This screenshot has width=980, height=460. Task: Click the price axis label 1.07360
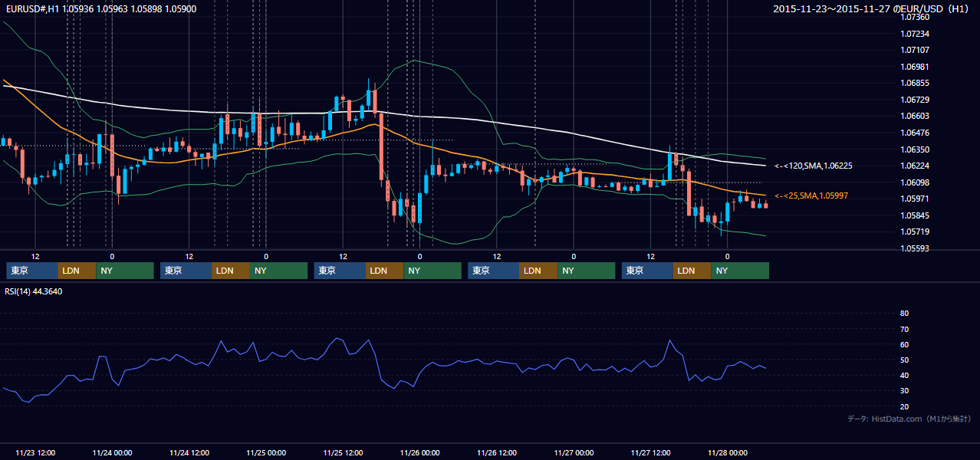point(915,17)
